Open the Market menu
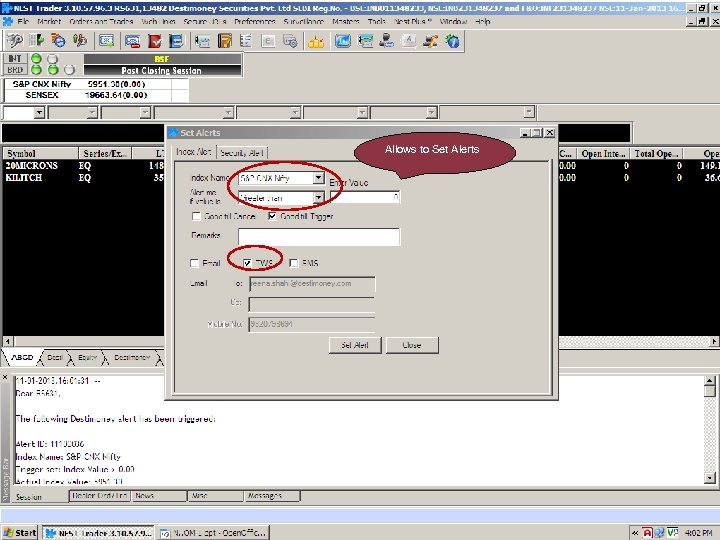Image resolution: width=720 pixels, height=540 pixels. coord(49,21)
